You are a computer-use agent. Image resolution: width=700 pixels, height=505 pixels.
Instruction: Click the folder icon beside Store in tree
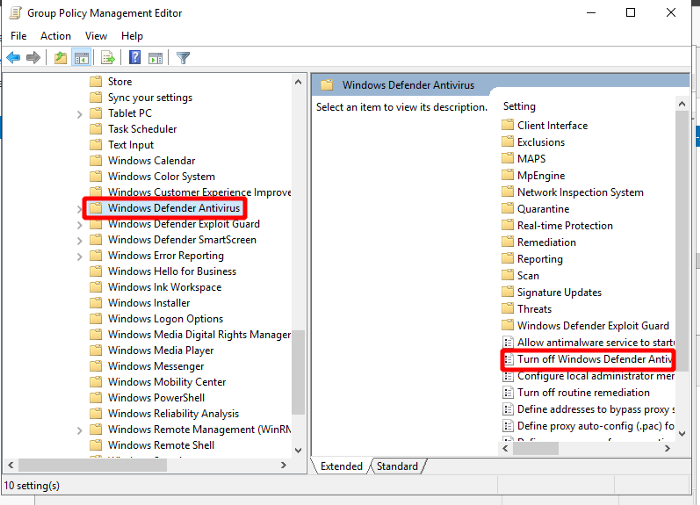tap(96, 81)
